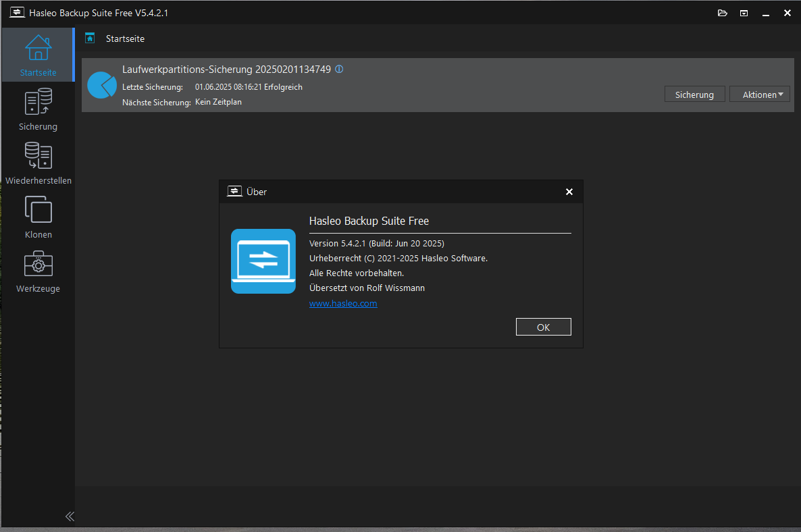Minimize the Hasleo Backup Suite window
Screen dimensions: 801x532
tap(766, 14)
